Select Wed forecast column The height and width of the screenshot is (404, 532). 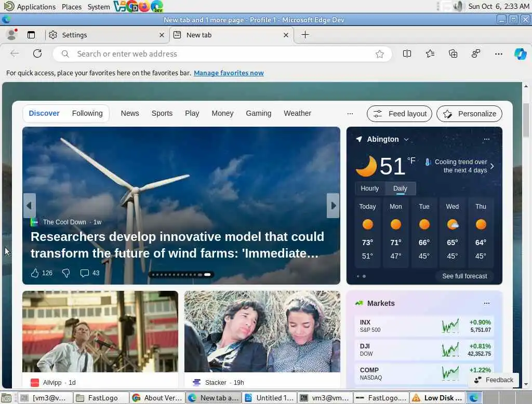coord(453,233)
